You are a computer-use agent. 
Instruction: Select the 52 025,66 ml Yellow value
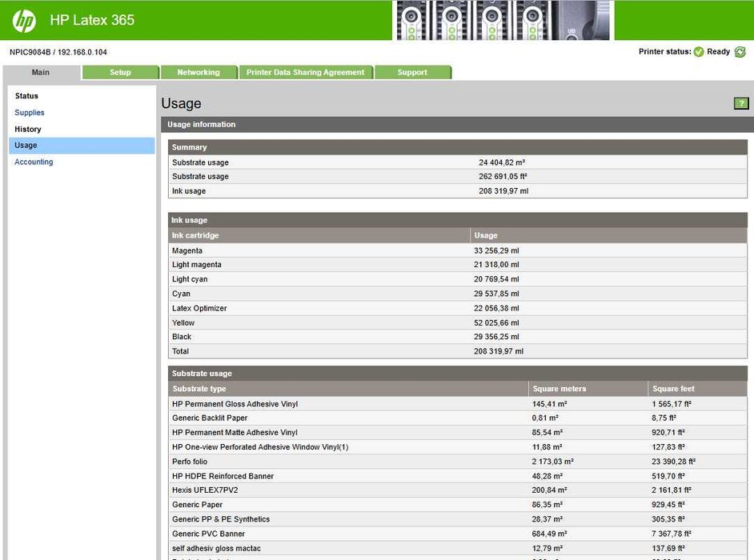(x=496, y=322)
